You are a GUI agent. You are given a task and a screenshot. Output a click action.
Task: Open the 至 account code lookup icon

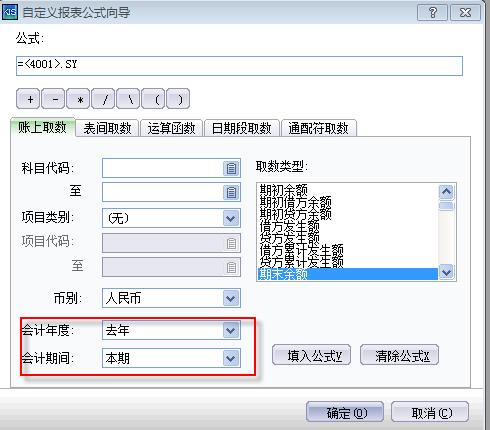click(x=231, y=192)
